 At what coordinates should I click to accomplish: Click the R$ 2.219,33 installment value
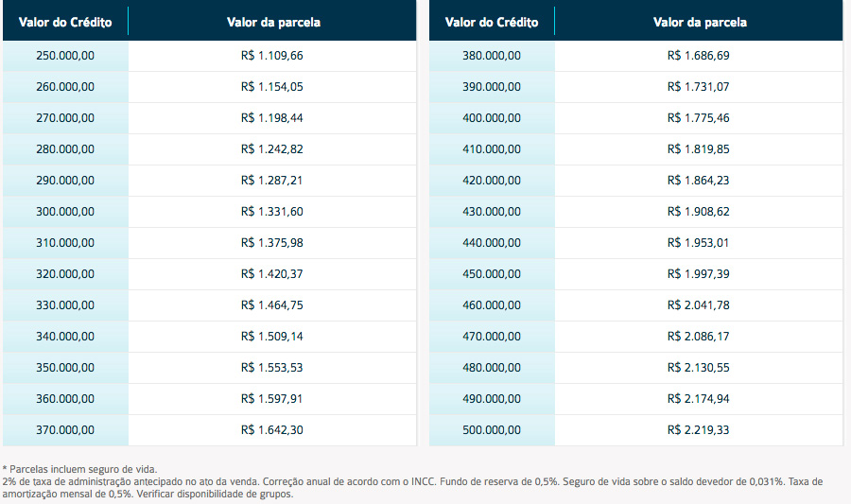pyautogui.click(x=698, y=430)
